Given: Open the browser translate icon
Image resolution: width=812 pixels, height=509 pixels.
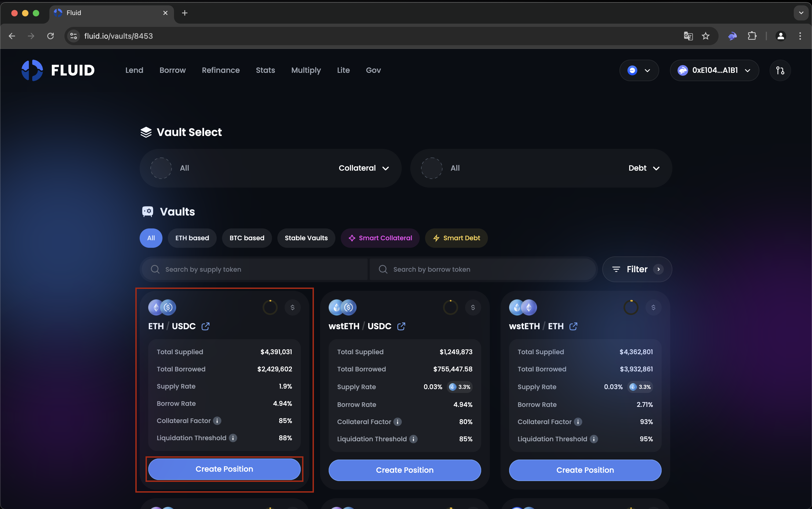Looking at the screenshot, I should [688, 36].
